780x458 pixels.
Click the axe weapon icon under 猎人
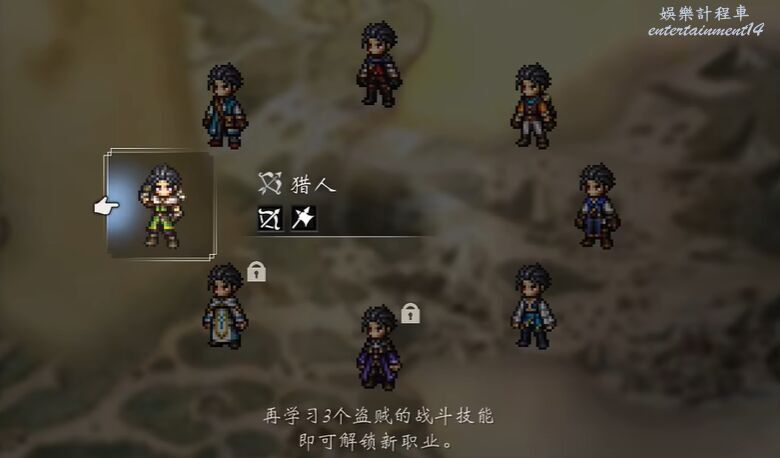pyautogui.click(x=303, y=218)
